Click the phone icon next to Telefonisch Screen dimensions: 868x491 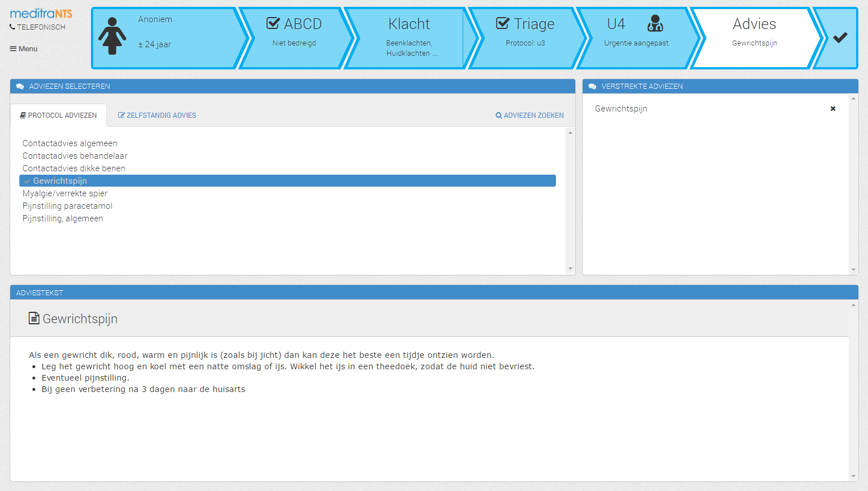click(x=13, y=27)
